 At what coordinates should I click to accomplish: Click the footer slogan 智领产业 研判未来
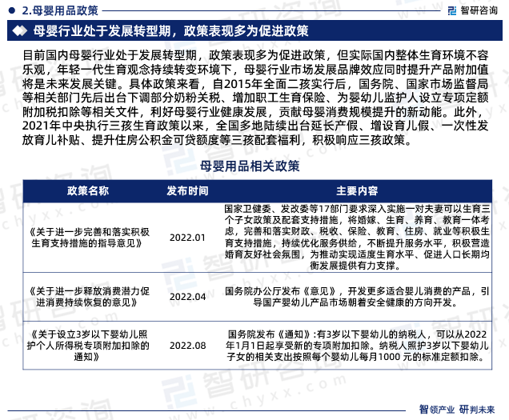pos(457,410)
